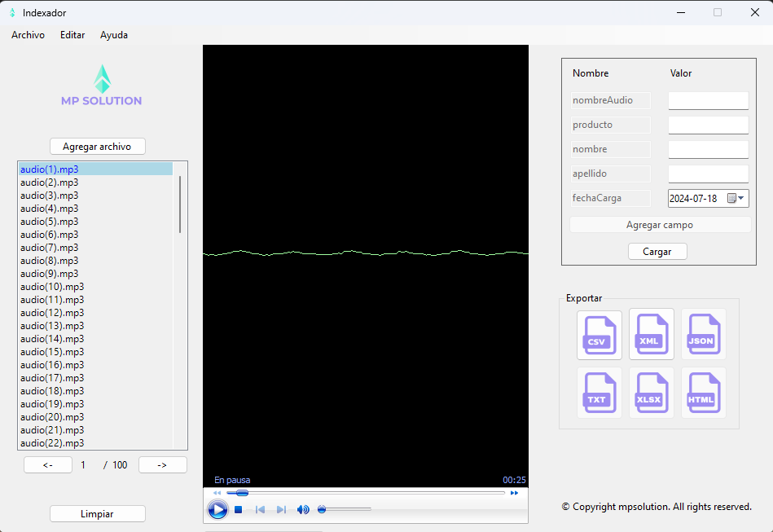
Task: Export metadata as HTML
Action: 704,393
